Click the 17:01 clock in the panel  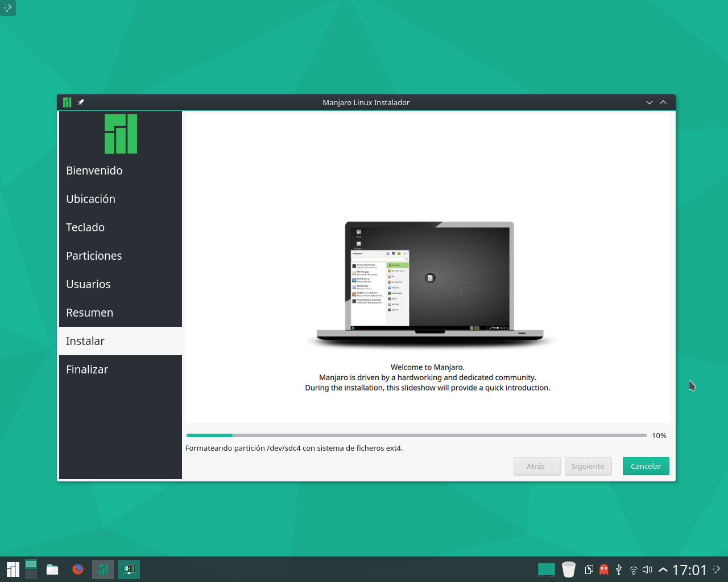(x=689, y=570)
